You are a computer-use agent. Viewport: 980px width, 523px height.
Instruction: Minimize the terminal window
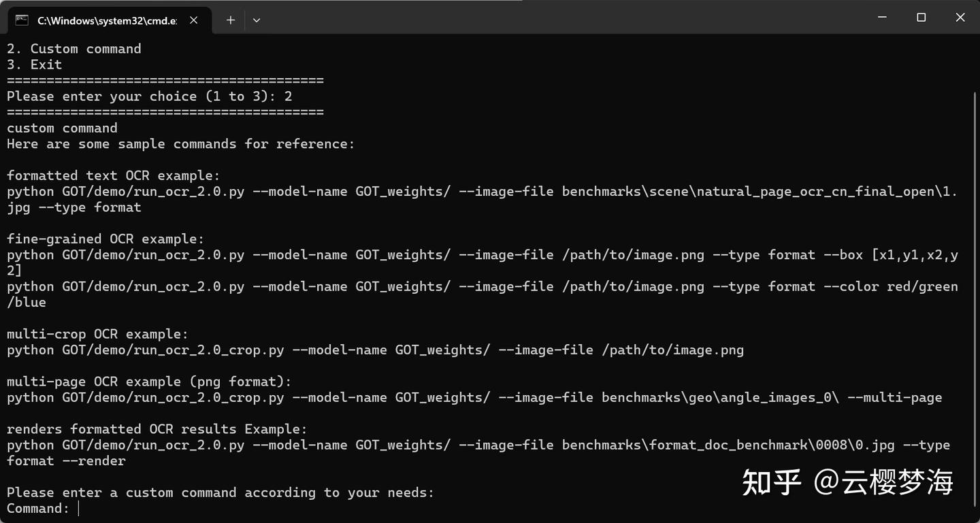(882, 18)
